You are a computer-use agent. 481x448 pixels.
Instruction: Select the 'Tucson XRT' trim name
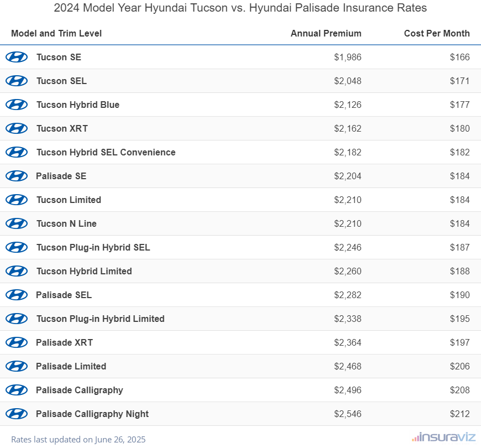(x=62, y=128)
